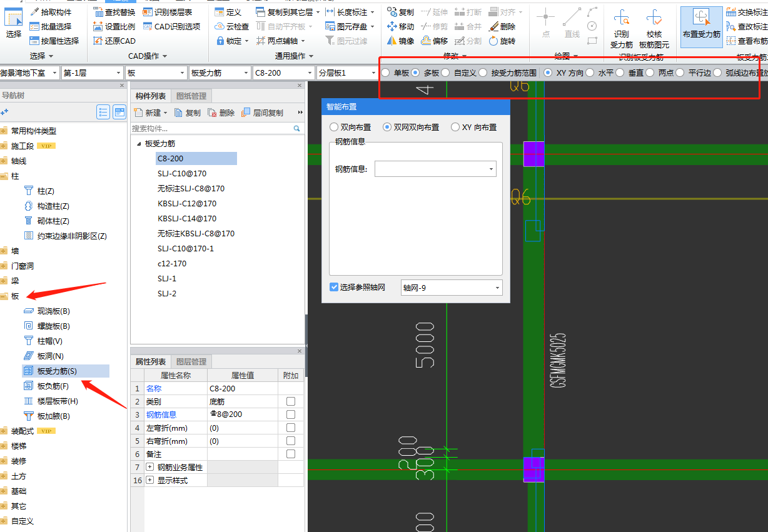Switch to the 图层管理 tab

tap(191, 362)
